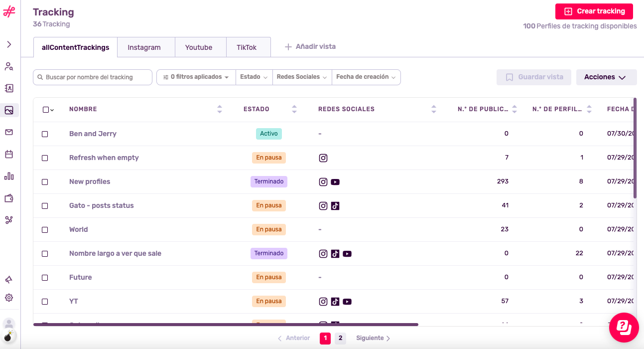
Task: Go to page 2 of results
Action: [x=340, y=339]
